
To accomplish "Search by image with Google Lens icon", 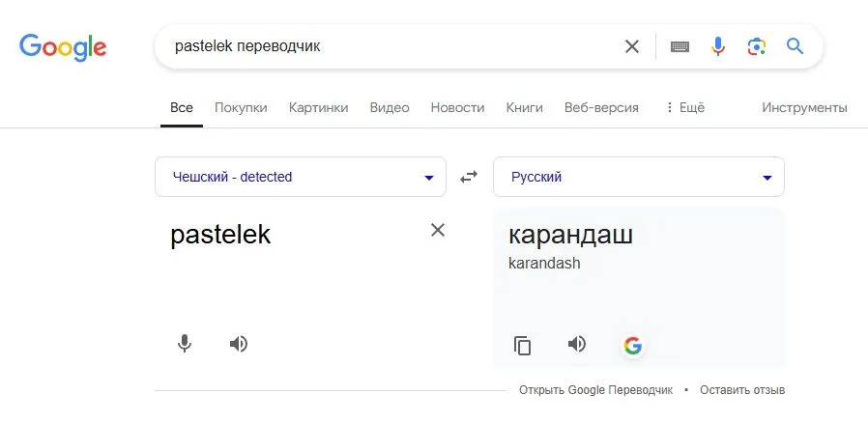I will (x=757, y=46).
